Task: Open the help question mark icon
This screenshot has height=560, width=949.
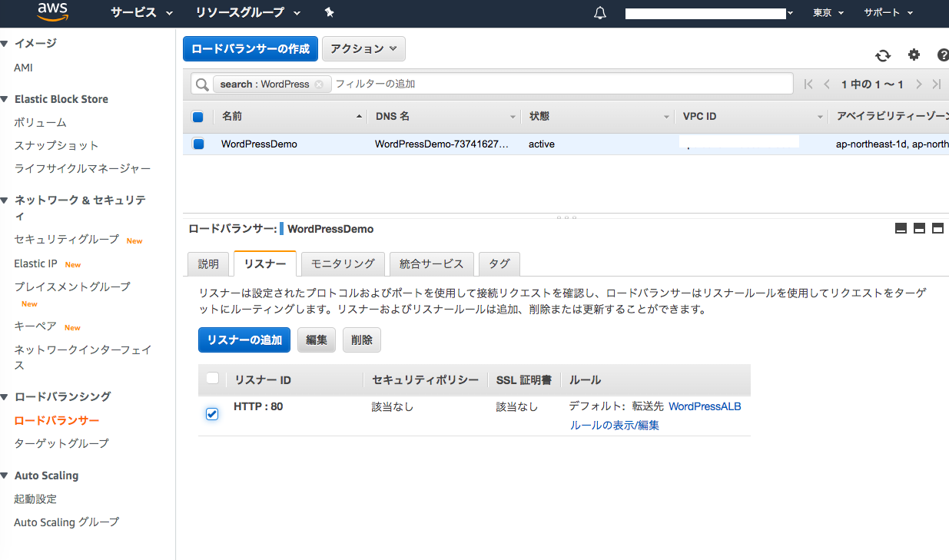Action: (x=943, y=55)
